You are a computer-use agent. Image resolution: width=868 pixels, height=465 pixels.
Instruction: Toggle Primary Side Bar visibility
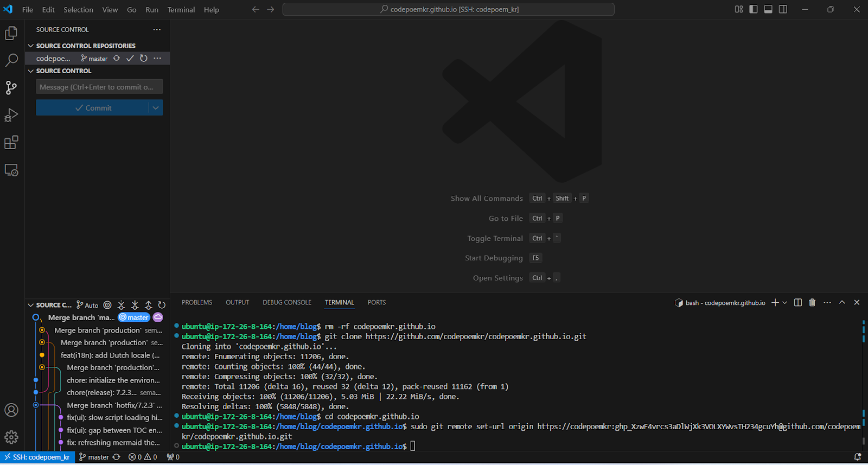tap(754, 9)
